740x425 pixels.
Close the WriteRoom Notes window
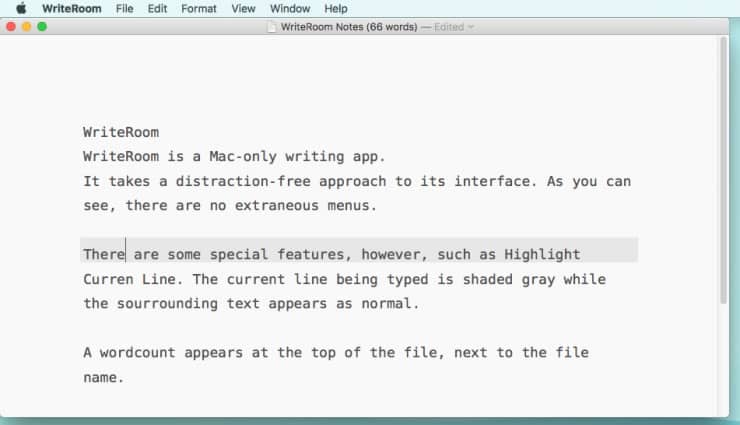11,26
